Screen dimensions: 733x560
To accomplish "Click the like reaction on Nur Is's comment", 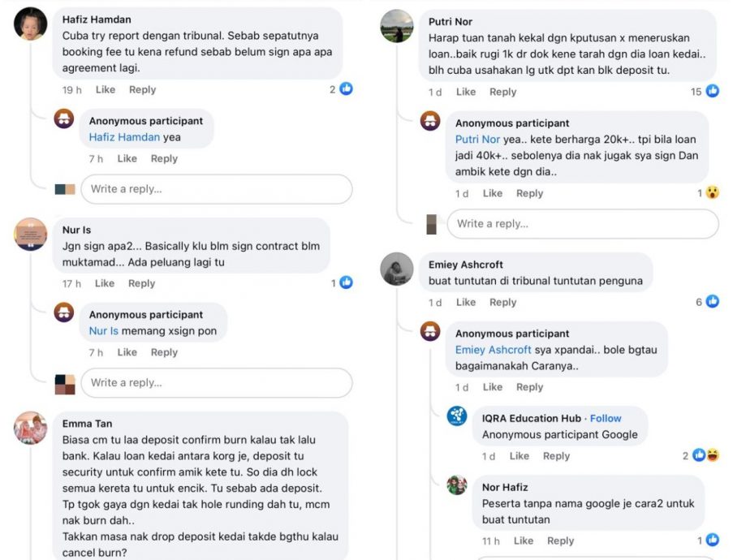I will click(x=346, y=283).
